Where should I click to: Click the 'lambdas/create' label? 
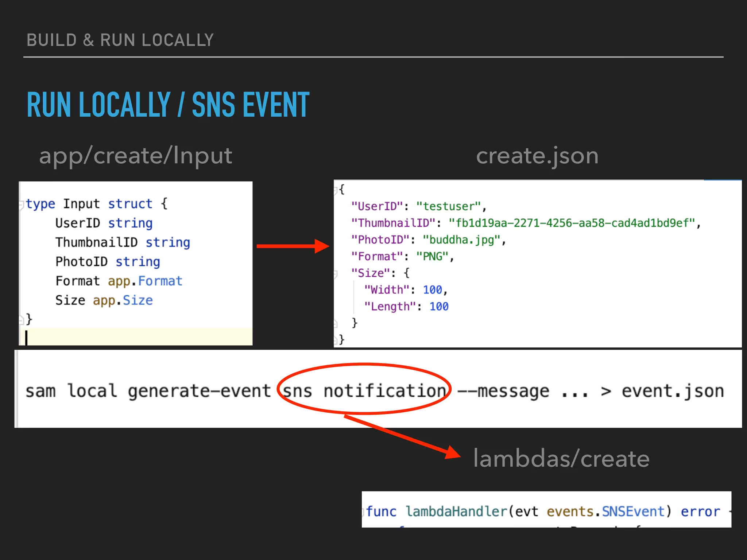point(561,459)
